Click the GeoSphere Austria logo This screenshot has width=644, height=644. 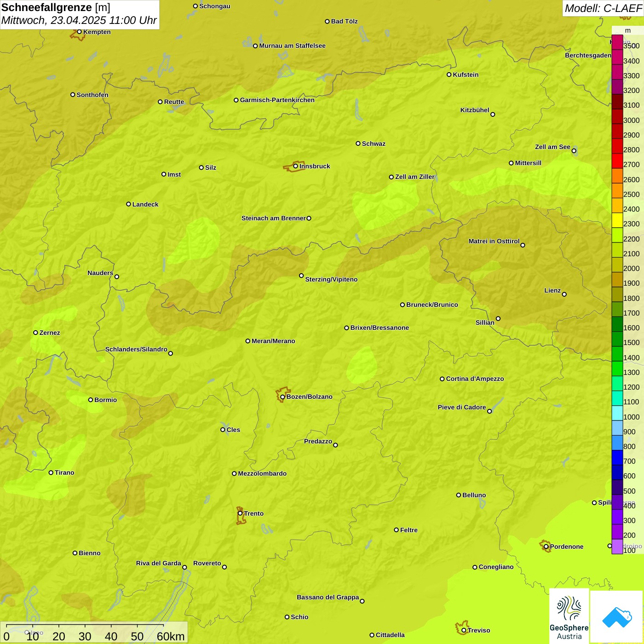569,616
